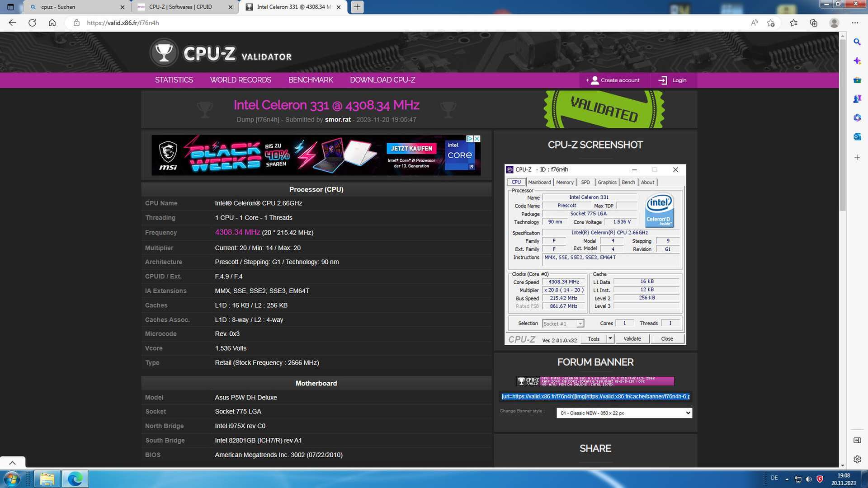Expand the bottom-left collapsed panel chevron
This screenshot has width=868, height=488.
pyautogui.click(x=12, y=463)
